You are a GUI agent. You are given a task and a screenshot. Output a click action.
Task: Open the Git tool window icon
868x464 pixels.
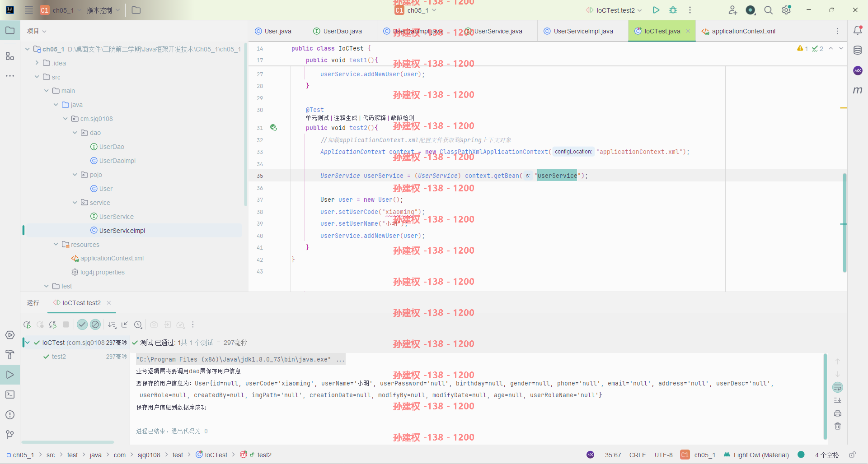coord(10,435)
